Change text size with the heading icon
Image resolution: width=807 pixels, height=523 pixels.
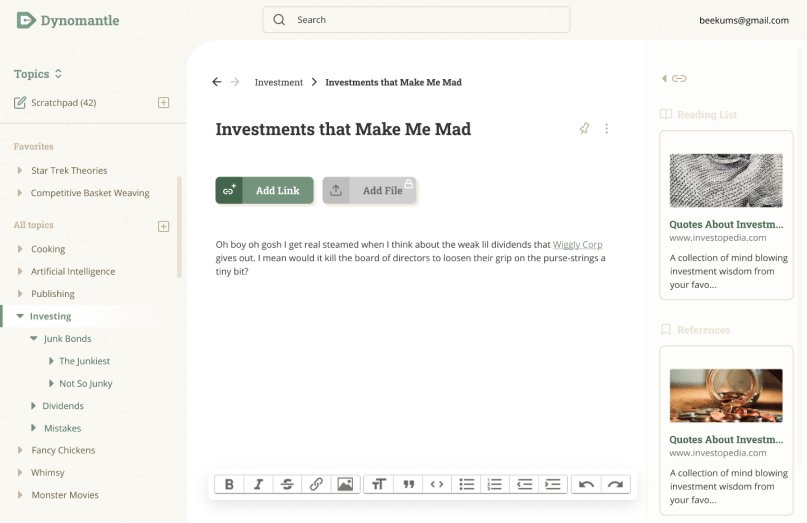pos(379,484)
